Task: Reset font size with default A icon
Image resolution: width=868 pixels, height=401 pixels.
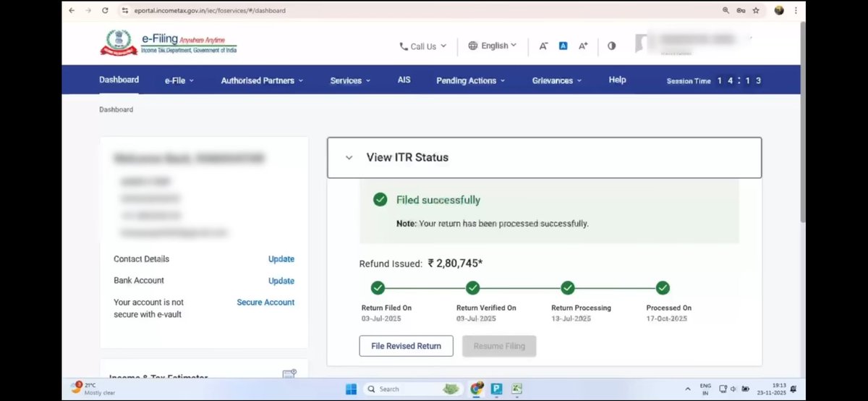Action: pos(563,46)
